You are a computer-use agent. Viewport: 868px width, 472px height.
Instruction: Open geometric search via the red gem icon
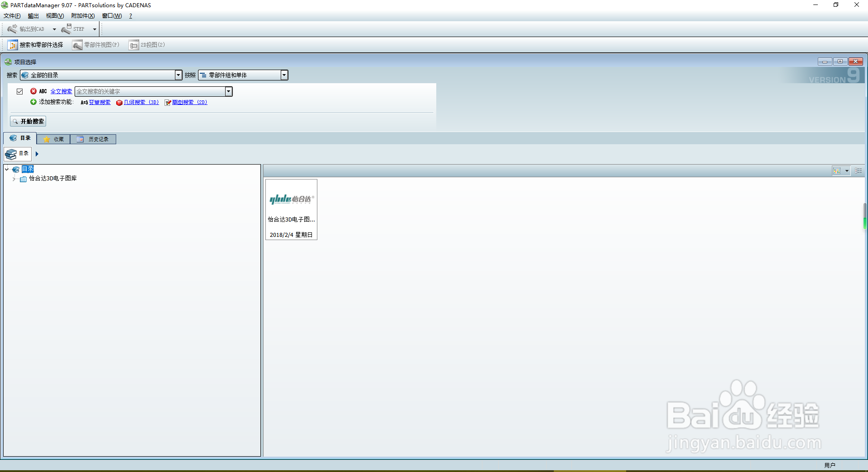tap(119, 102)
